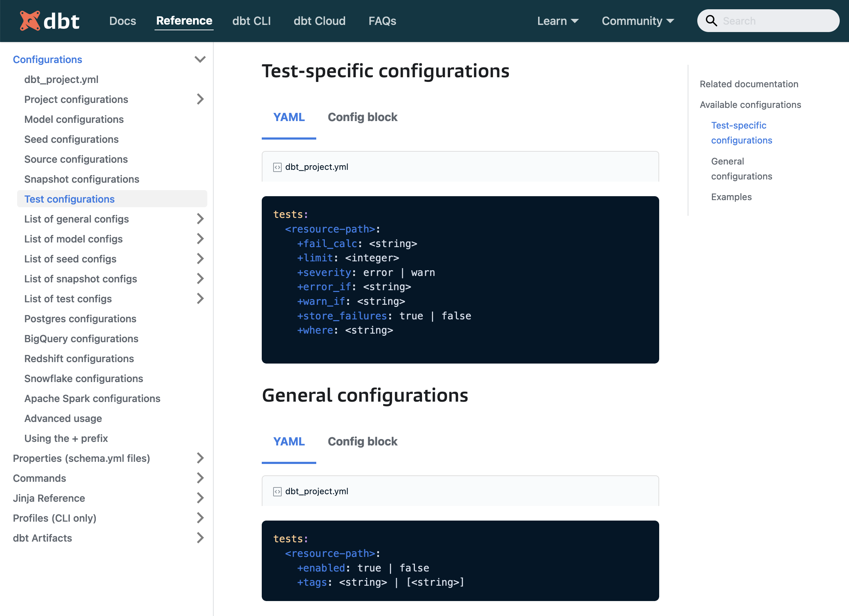This screenshot has width=849, height=616.
Task: Open the Community dropdown
Action: (637, 21)
